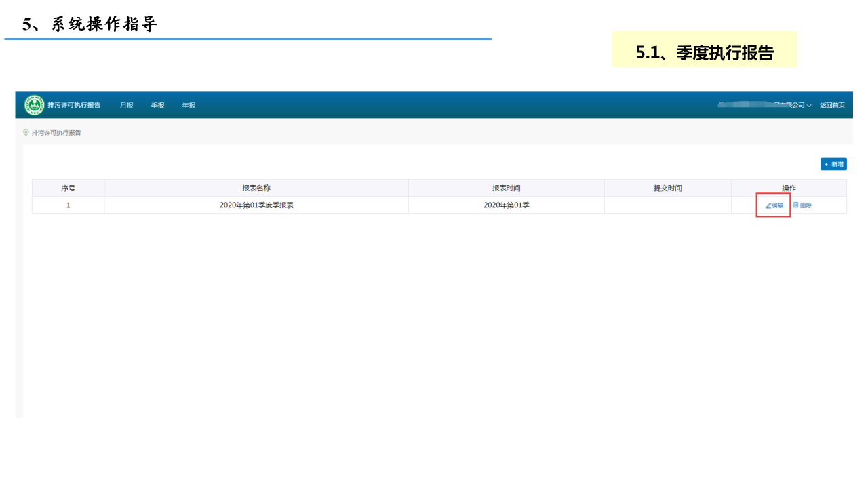Click the trash can icon beside 删除
This screenshot has width=868, height=488.
pyautogui.click(x=796, y=205)
